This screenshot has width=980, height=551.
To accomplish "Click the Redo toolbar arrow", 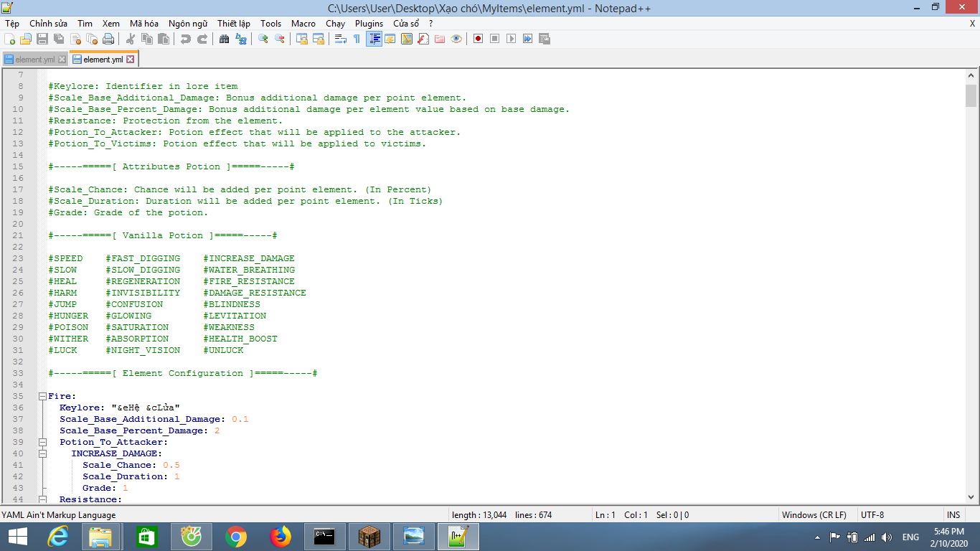I will [x=202, y=39].
